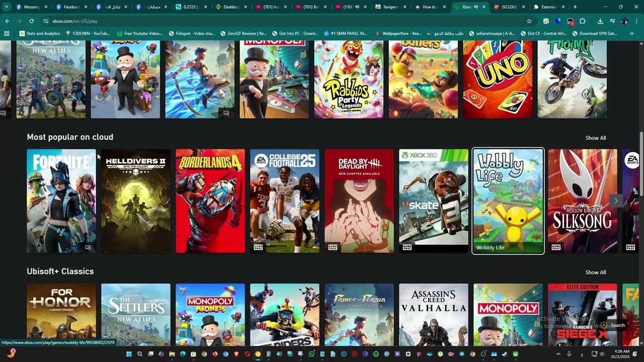Open the browser profile avatar
Image resolution: width=644 pixels, height=362 pixels.
pos(624,21)
